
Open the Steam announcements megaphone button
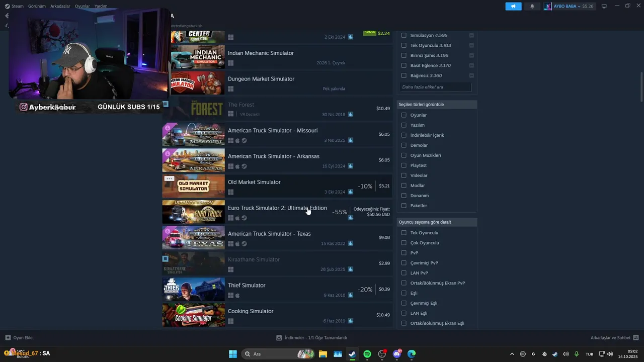click(x=513, y=6)
